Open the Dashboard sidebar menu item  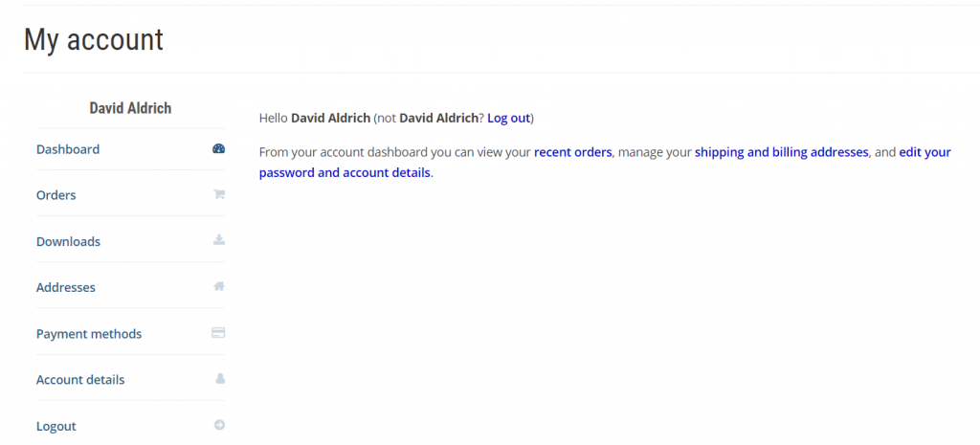pyautogui.click(x=68, y=149)
